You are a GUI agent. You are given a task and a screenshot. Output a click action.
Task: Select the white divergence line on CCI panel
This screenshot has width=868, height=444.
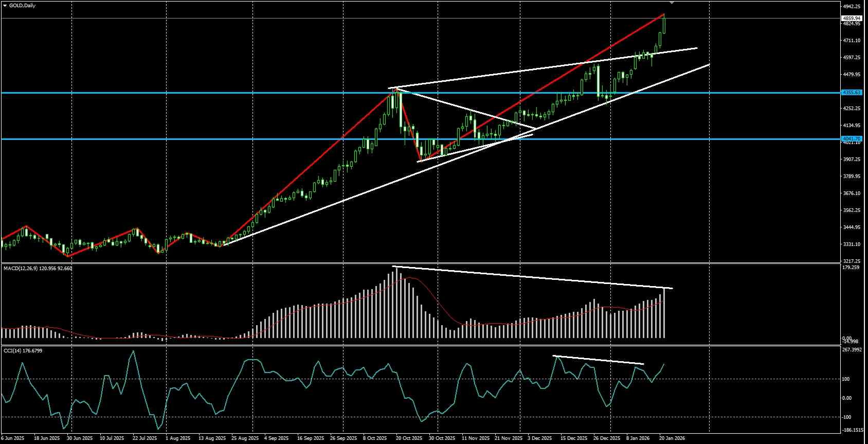[598, 360]
